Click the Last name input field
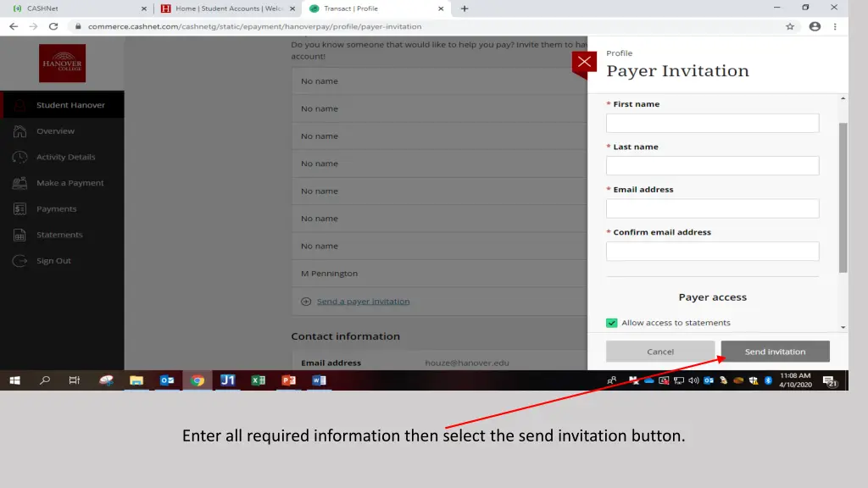 [x=712, y=165]
